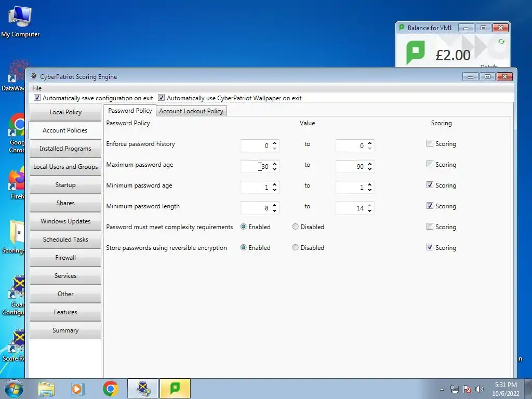Screen dimensions: 532x399
Task: Select Disabled for reversible encryption
Action: tap(295, 248)
